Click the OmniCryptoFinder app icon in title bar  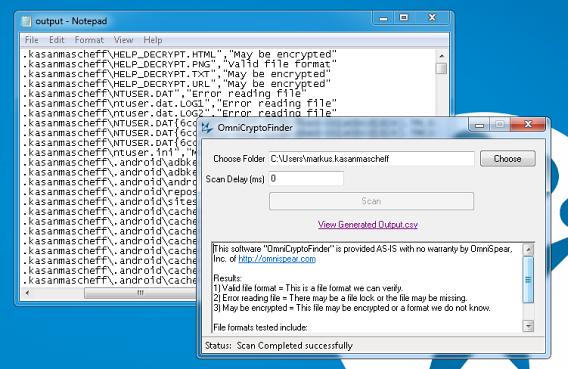tap(207, 128)
